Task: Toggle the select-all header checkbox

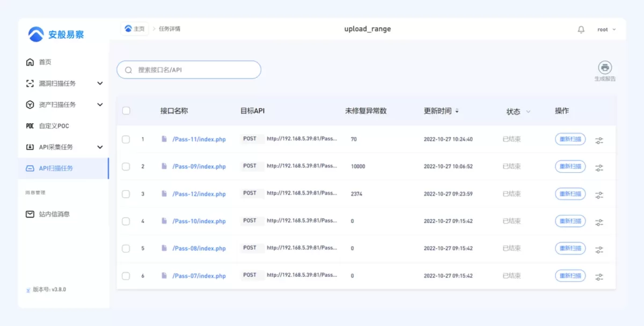Action: [x=126, y=111]
